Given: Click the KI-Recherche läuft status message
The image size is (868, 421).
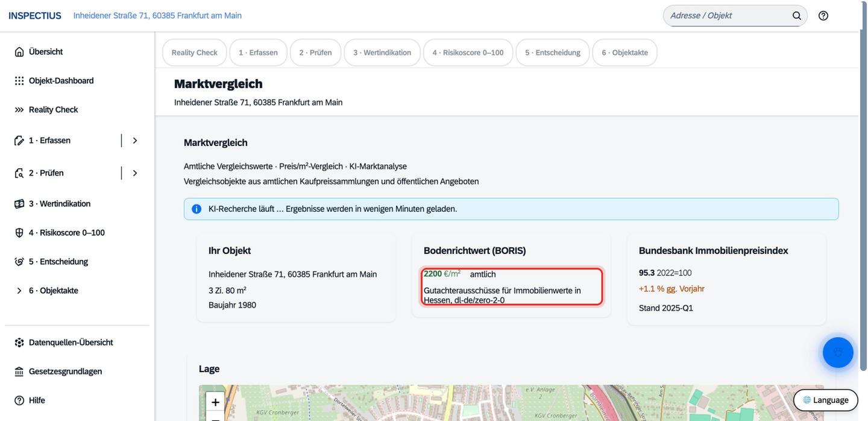Looking at the screenshot, I should [333, 209].
